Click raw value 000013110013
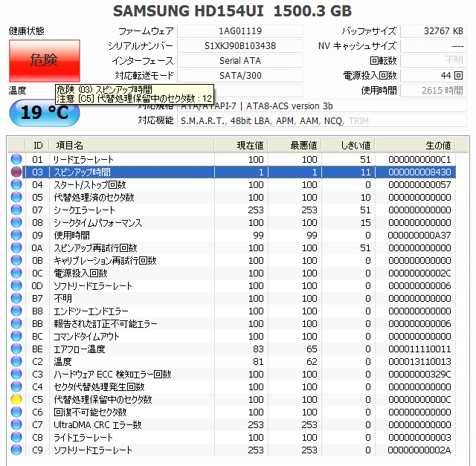The image size is (476, 466). [419, 362]
